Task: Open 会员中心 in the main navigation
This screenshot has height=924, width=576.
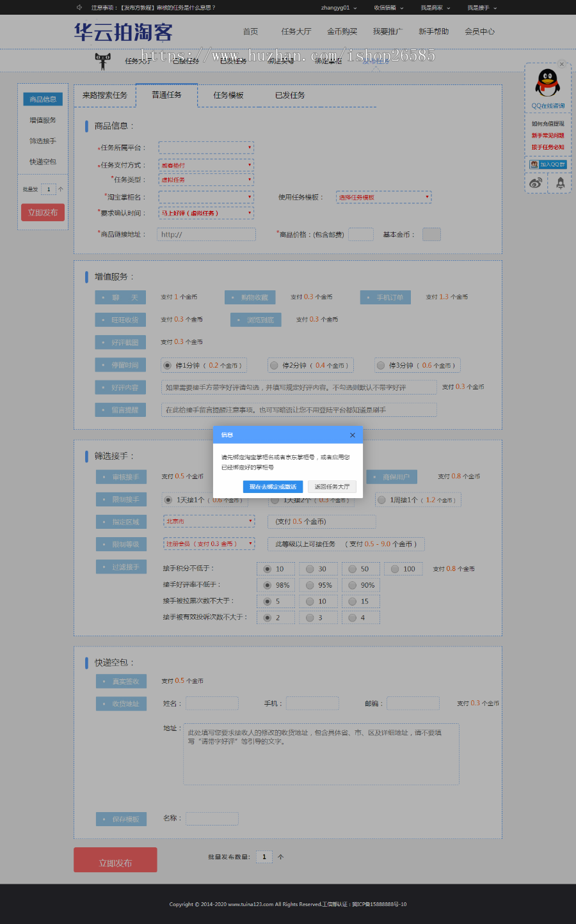Action: (479, 31)
